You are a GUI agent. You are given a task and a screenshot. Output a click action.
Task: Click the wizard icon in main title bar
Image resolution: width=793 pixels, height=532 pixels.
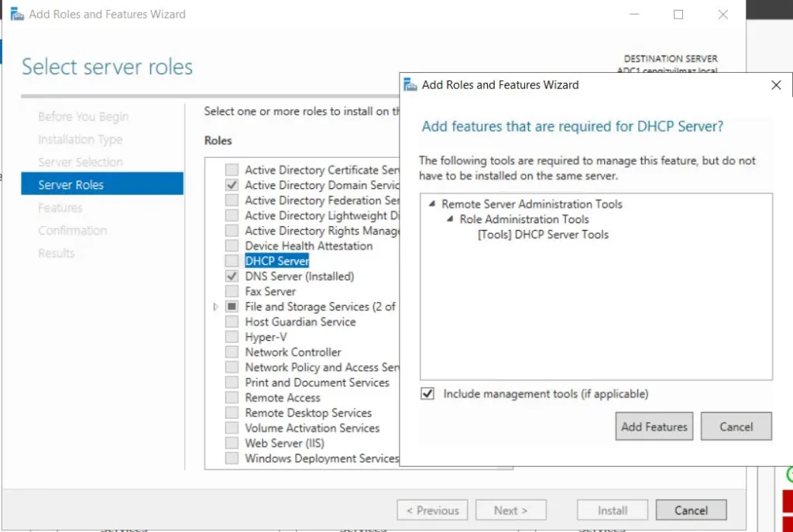(x=17, y=14)
